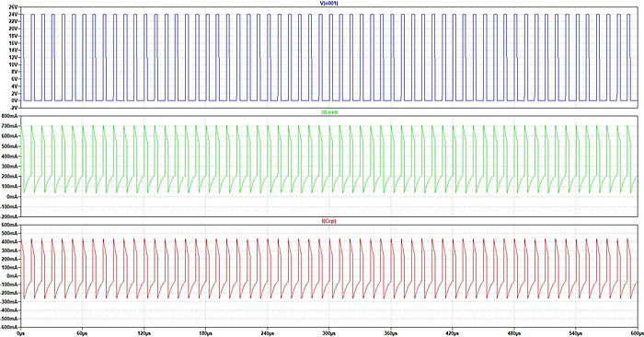The width and height of the screenshot is (644, 337).
Task: Click the 180µs time axis label
Action: pos(205,333)
